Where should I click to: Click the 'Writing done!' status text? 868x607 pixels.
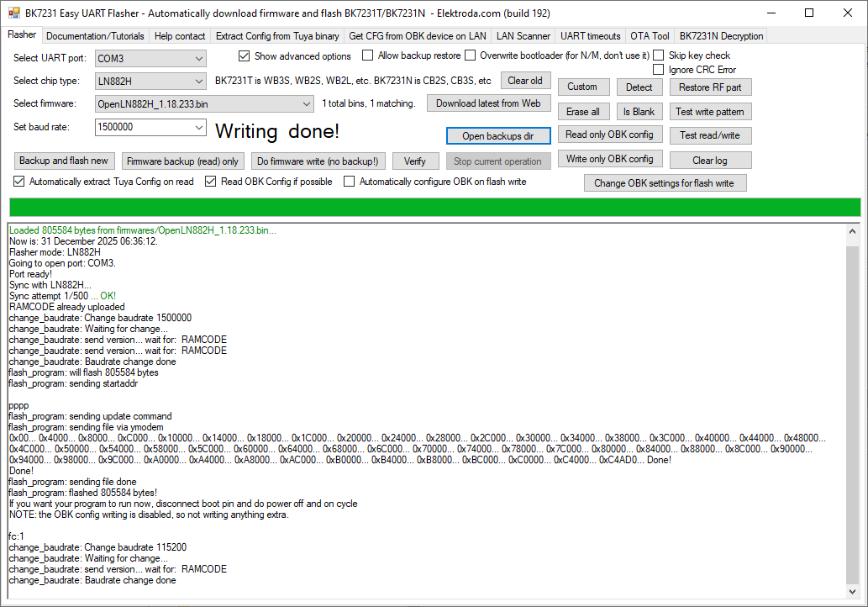(x=277, y=131)
